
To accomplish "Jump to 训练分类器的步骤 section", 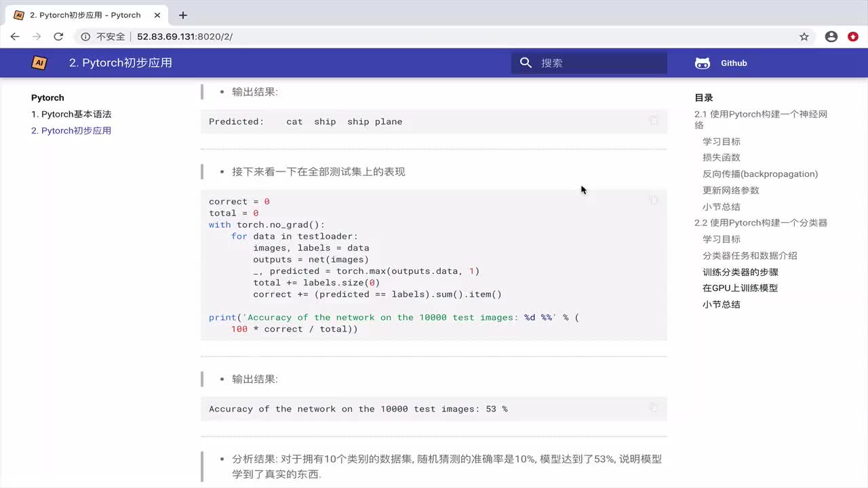I will pyautogui.click(x=741, y=272).
